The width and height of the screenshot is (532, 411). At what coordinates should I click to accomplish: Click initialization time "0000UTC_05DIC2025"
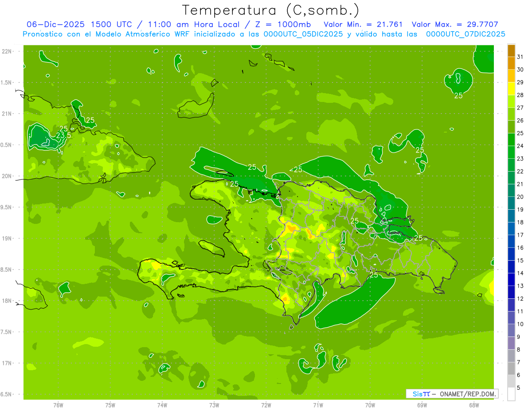point(303,34)
